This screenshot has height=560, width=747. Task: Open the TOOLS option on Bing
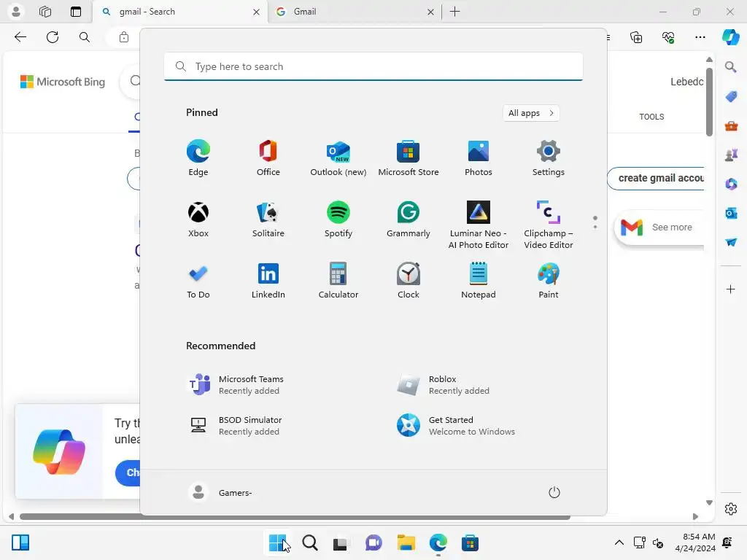(651, 117)
